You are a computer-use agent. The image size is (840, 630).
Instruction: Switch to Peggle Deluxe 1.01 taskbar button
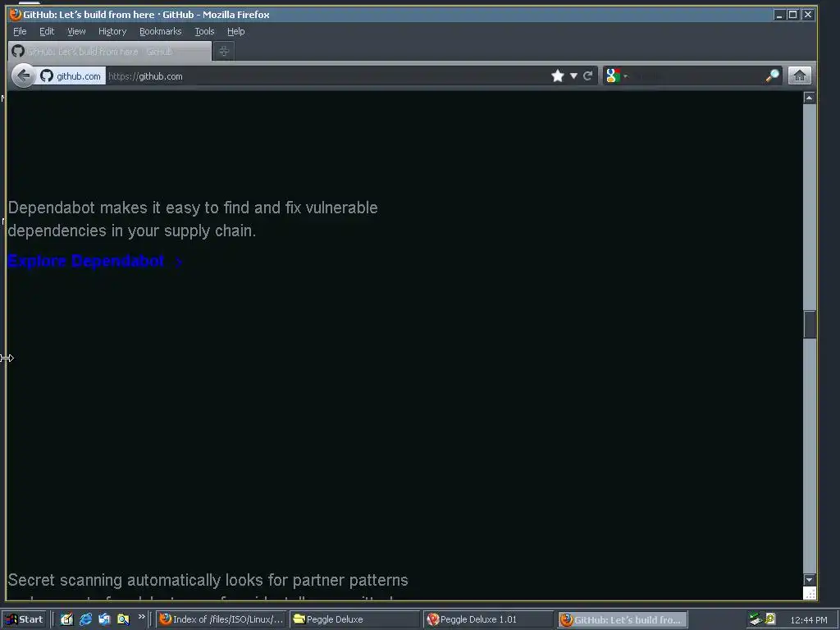click(x=488, y=619)
